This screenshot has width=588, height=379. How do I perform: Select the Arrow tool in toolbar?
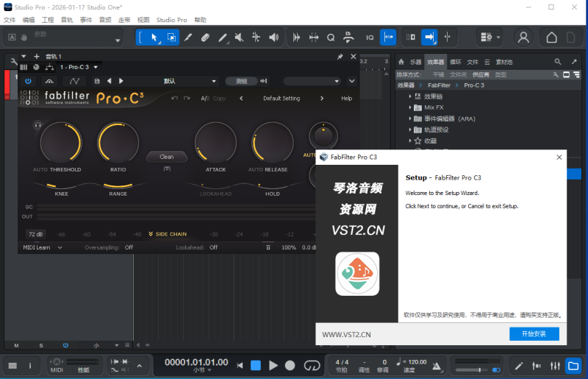[x=154, y=38]
